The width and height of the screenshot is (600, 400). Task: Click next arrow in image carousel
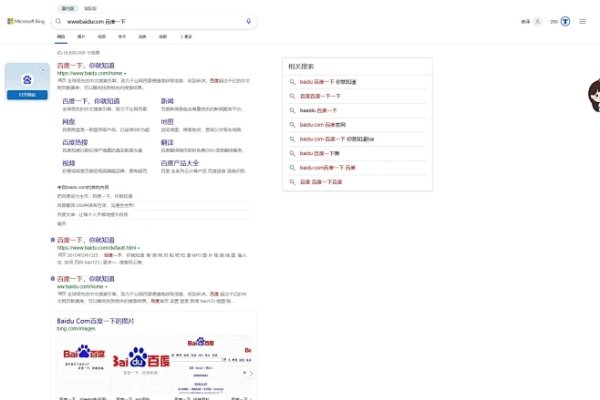point(250,373)
